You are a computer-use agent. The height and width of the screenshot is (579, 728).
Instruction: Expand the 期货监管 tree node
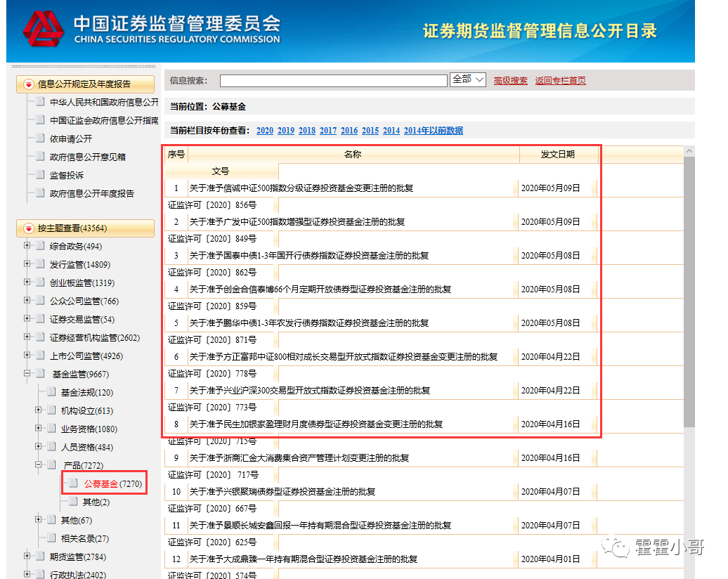[x=27, y=556]
